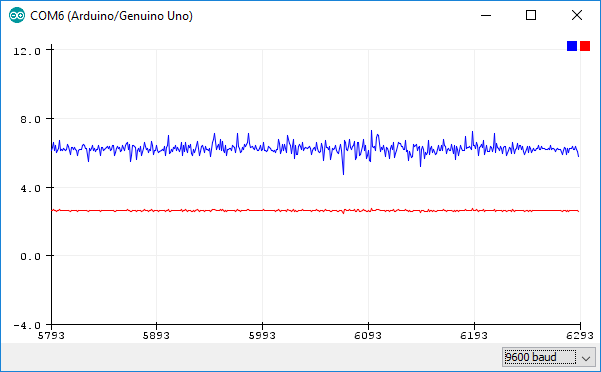Minimize the COM6 serial plotter window

click(x=486, y=15)
